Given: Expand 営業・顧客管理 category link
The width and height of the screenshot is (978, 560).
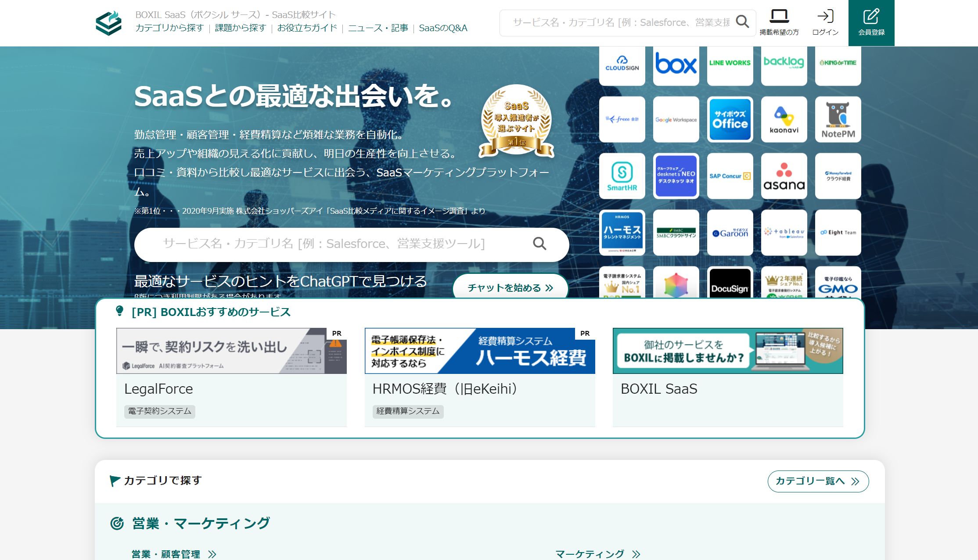Looking at the screenshot, I should pyautogui.click(x=174, y=554).
